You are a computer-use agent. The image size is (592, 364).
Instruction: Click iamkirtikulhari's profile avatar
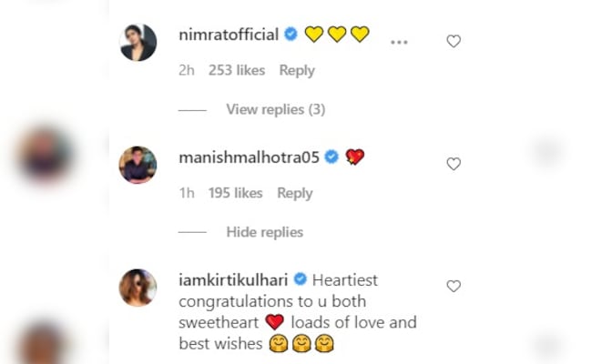[x=138, y=288]
